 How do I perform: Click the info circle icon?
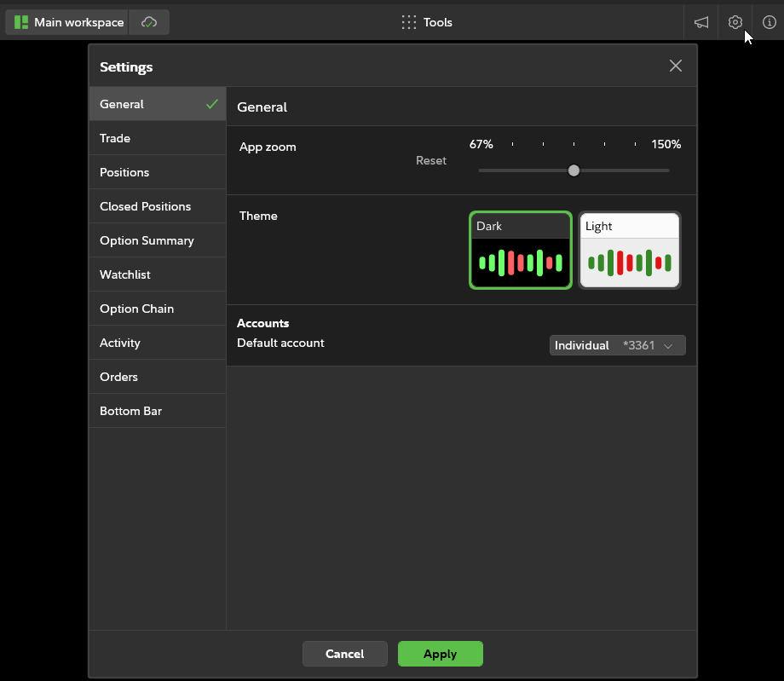click(769, 22)
